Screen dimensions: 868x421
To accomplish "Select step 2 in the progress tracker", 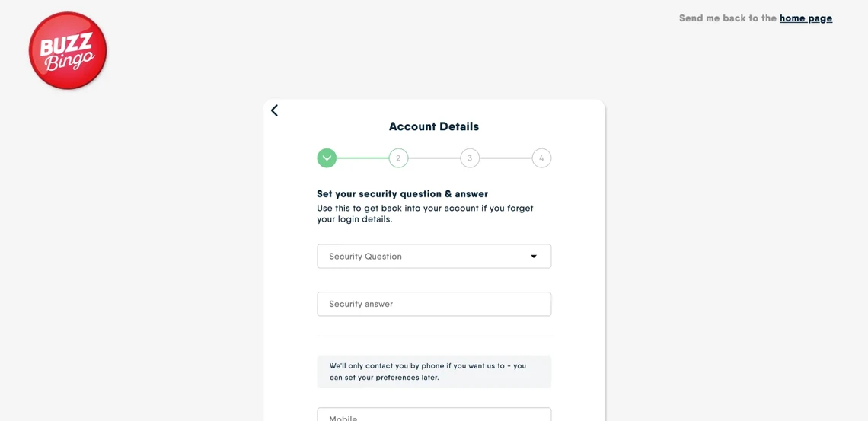I will (x=398, y=158).
